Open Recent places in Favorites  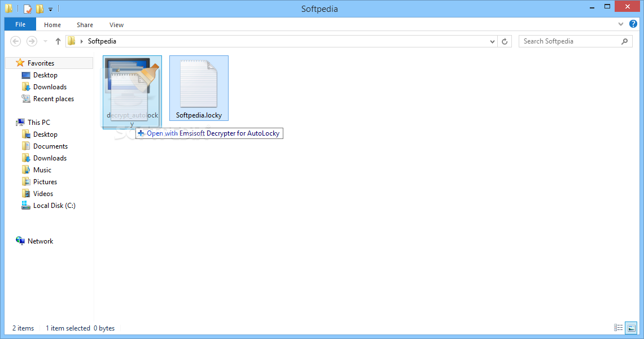point(54,99)
